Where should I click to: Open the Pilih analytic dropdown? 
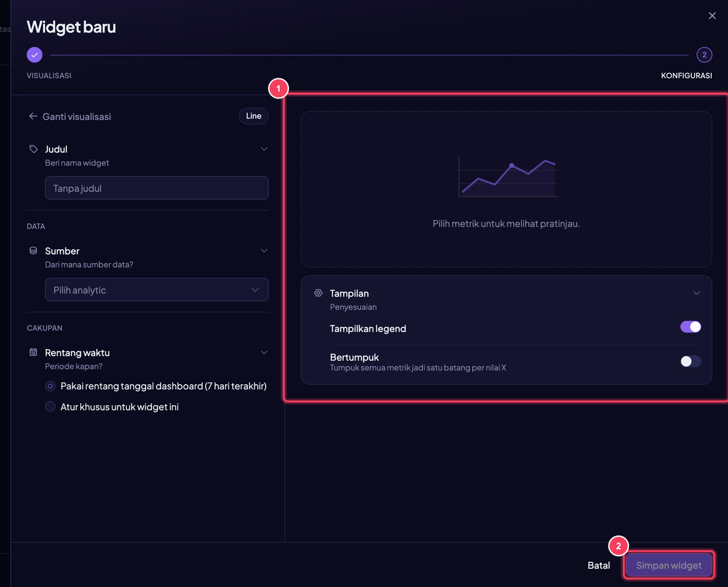(x=157, y=290)
